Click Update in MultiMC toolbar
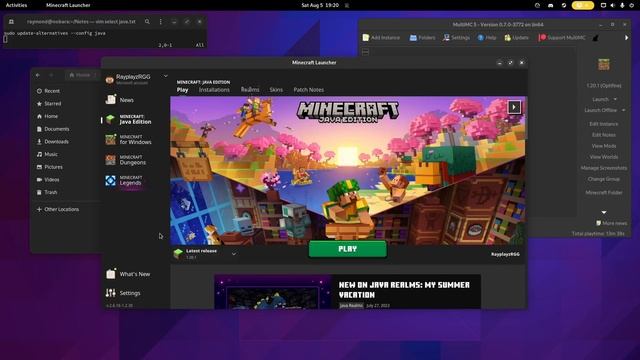The image size is (640, 360). pos(516,38)
